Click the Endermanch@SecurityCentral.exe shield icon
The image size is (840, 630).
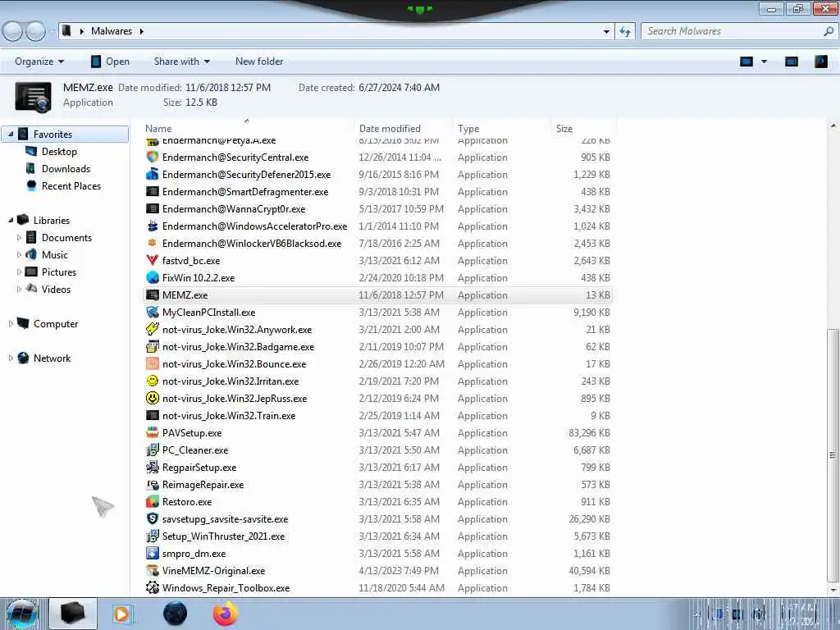(x=152, y=157)
